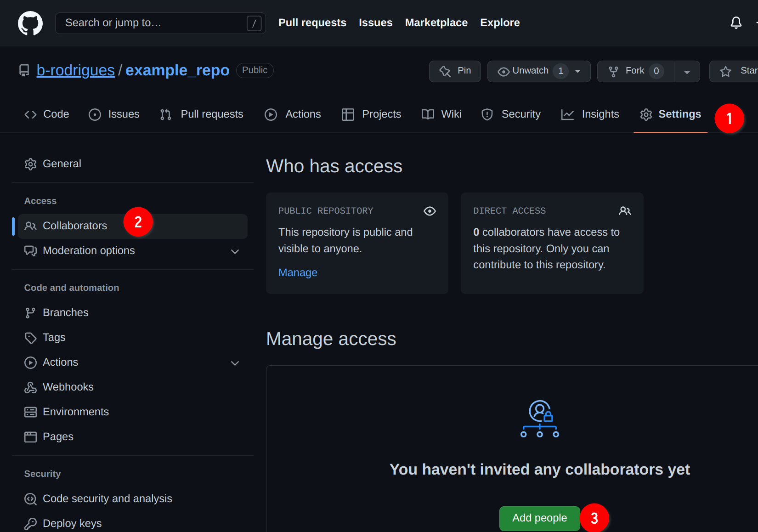Click the repository icon beside b-rodrigues
The width and height of the screenshot is (758, 532).
click(x=24, y=70)
